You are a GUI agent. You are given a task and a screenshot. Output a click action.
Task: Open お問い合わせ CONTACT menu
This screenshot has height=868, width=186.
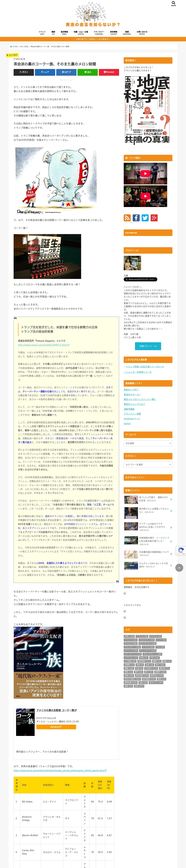(142, 33)
